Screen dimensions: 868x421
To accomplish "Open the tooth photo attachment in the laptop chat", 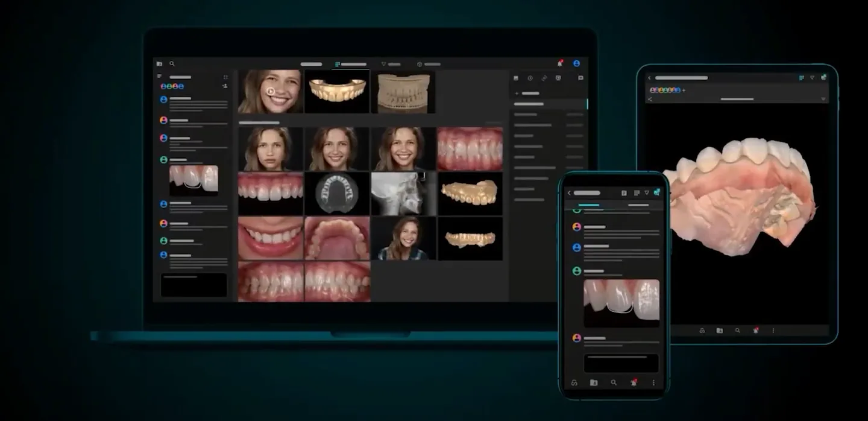I will [x=193, y=180].
